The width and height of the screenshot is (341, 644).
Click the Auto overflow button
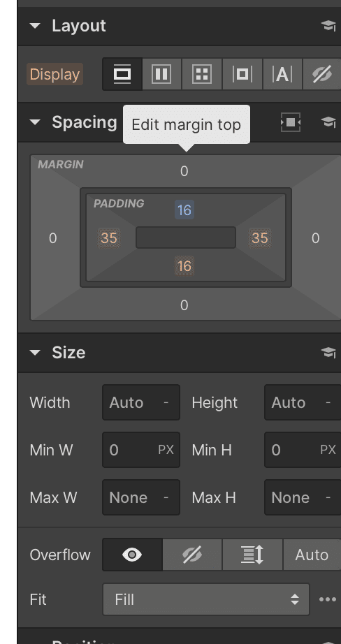(312, 555)
